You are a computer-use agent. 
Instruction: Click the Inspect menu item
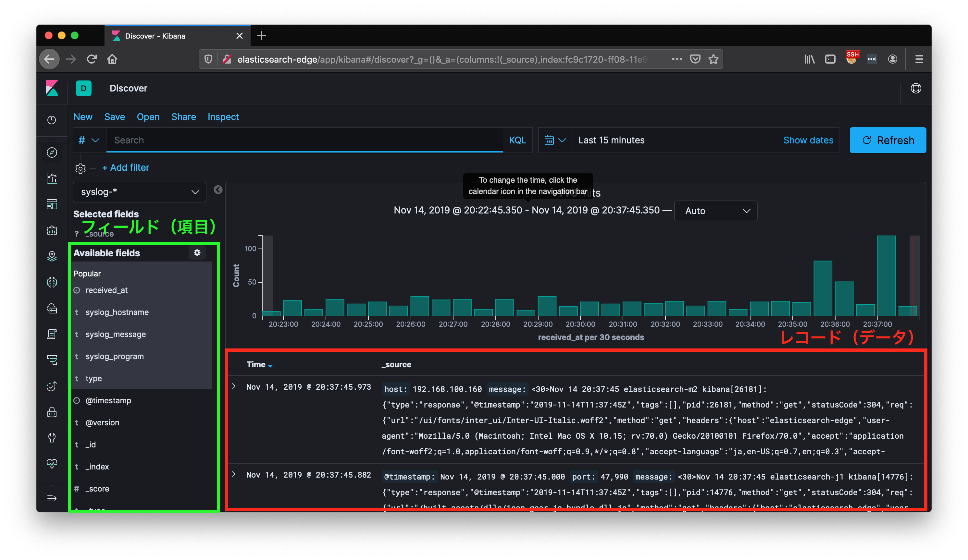(x=223, y=117)
